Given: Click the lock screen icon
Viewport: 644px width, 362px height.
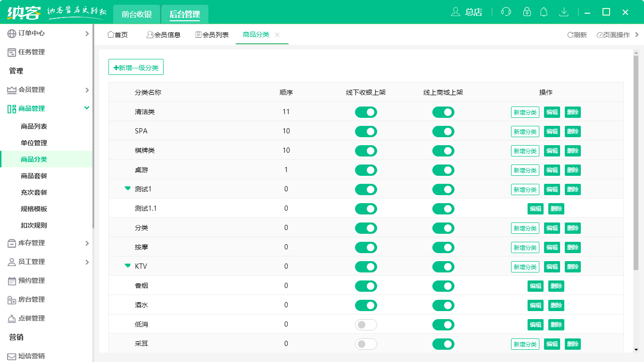Looking at the screenshot, I should (527, 12).
